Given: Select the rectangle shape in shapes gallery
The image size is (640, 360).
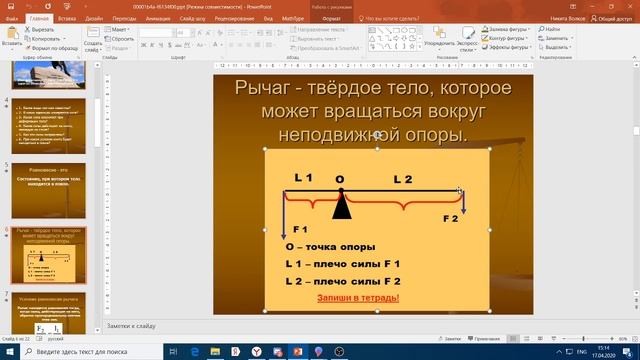Looking at the screenshot, I should pos(396,31).
